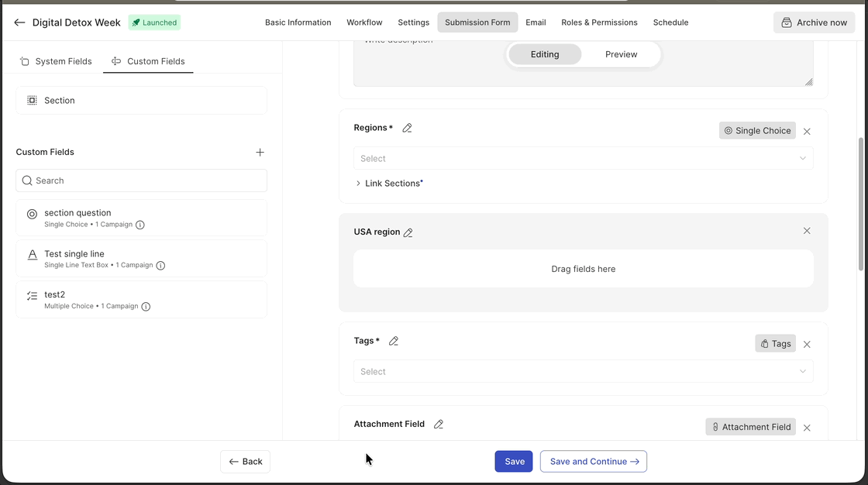Open the Workflow tab
The width and height of the screenshot is (868, 485).
[364, 22]
